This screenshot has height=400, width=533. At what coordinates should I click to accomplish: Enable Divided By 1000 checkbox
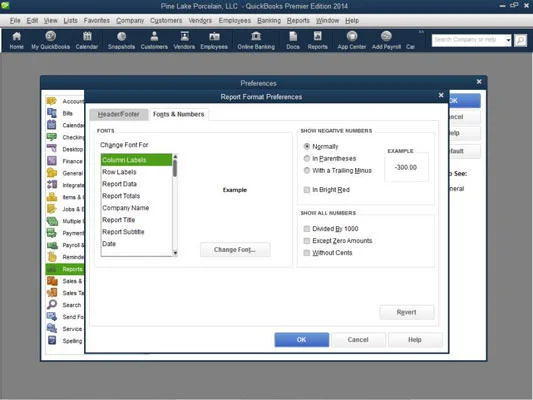tap(307, 229)
